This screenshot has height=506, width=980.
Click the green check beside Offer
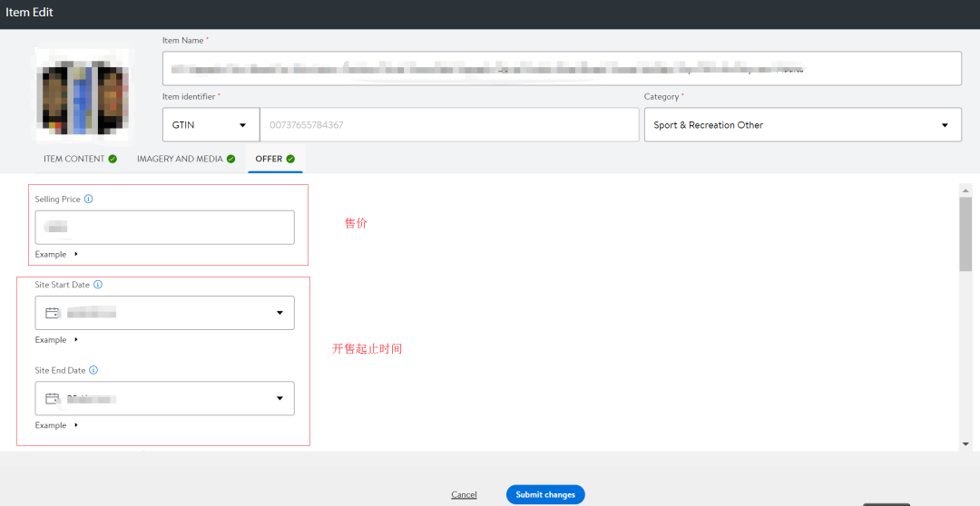(x=290, y=159)
